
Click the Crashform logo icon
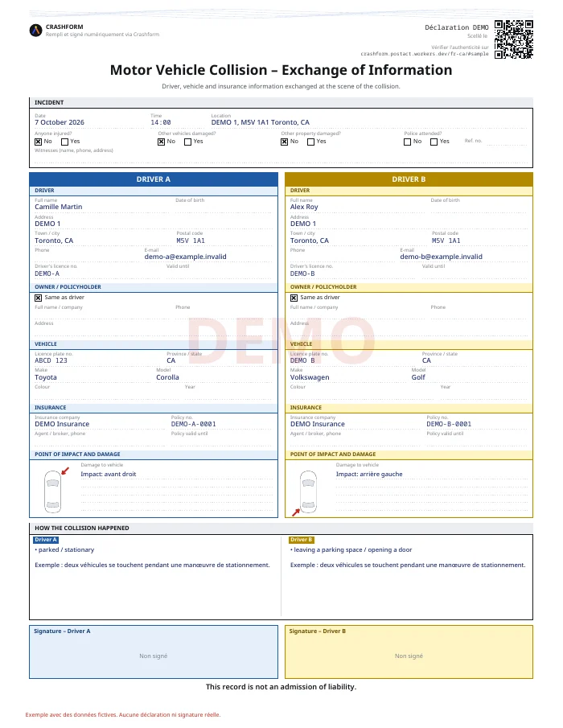(35, 31)
